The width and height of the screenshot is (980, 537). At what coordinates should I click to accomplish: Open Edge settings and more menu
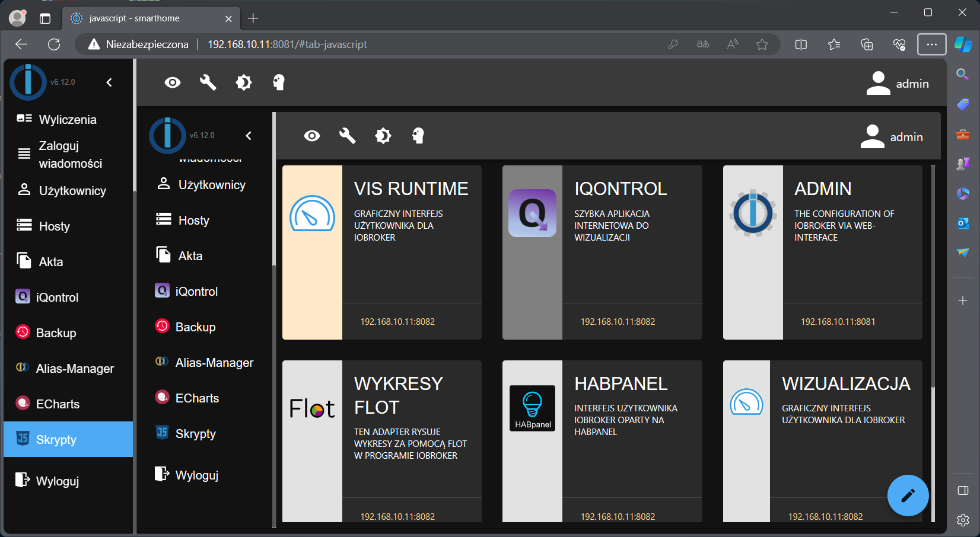(932, 44)
